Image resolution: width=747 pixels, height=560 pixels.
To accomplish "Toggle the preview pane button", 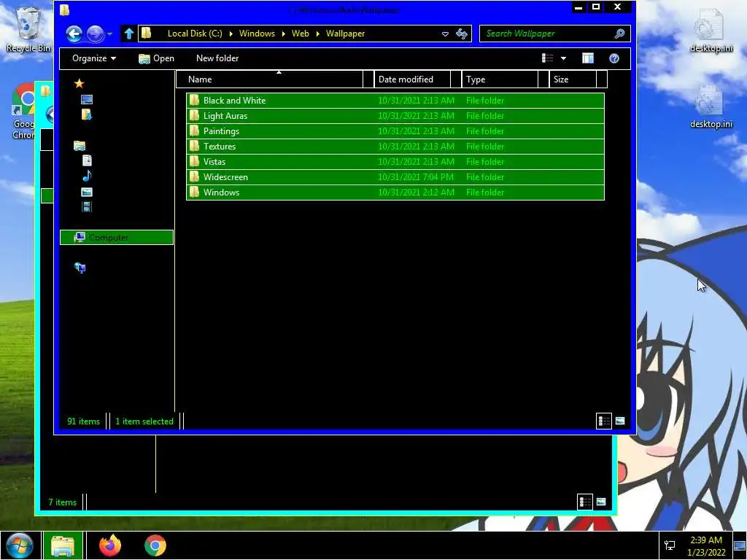I will point(588,58).
